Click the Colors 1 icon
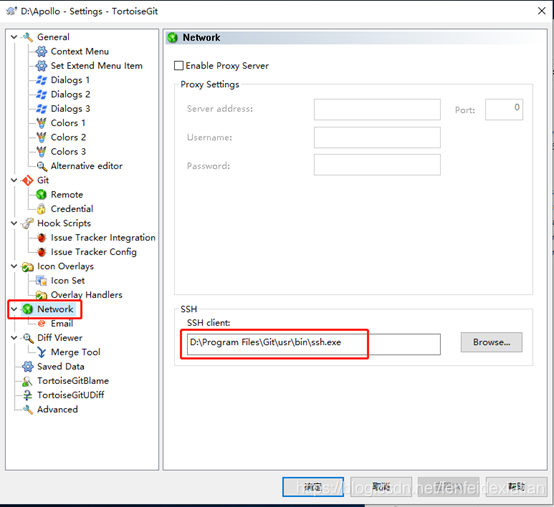Screen dimensions: 554x507 tap(41, 123)
